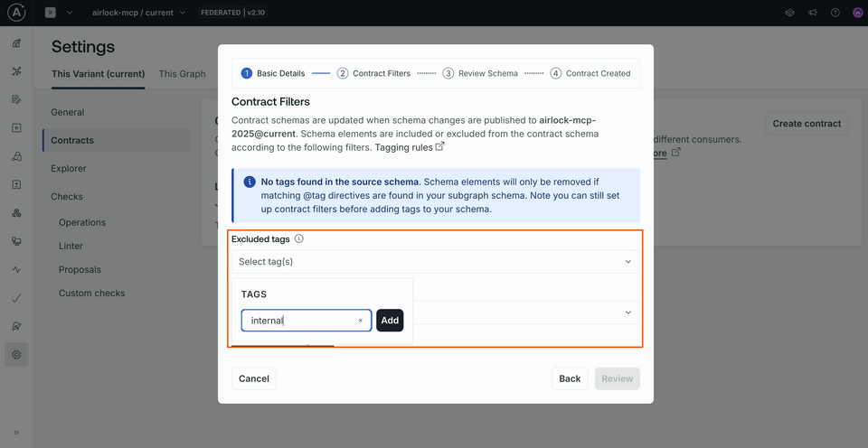The height and width of the screenshot is (448, 868).
Task: Select Basic Details step in wizard
Action: point(273,73)
